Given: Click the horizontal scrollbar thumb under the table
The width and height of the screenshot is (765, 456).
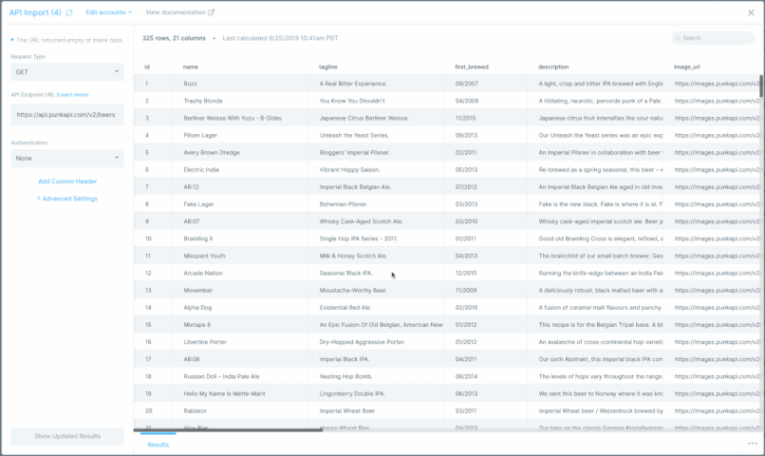Looking at the screenshot, I should 228,430.
